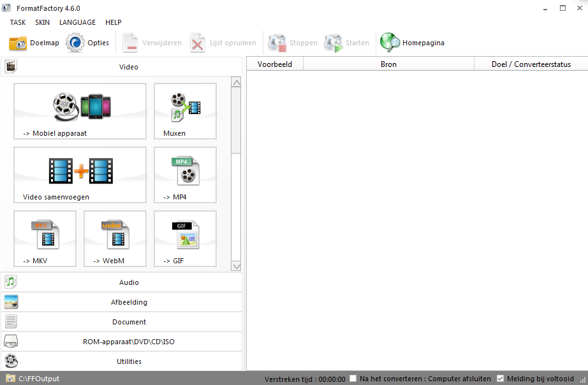Uncheck Melding bij voltooid checkbox
This screenshot has width=588, height=385.
click(500, 379)
